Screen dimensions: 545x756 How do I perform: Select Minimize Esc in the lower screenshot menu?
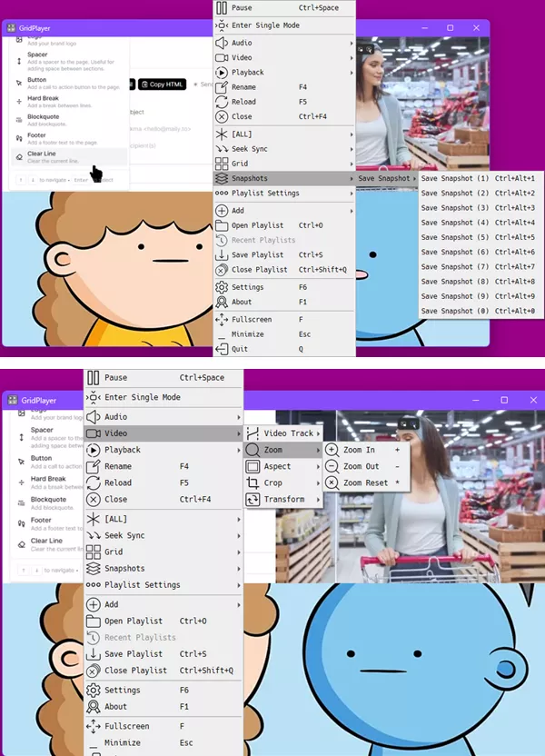[163, 743]
